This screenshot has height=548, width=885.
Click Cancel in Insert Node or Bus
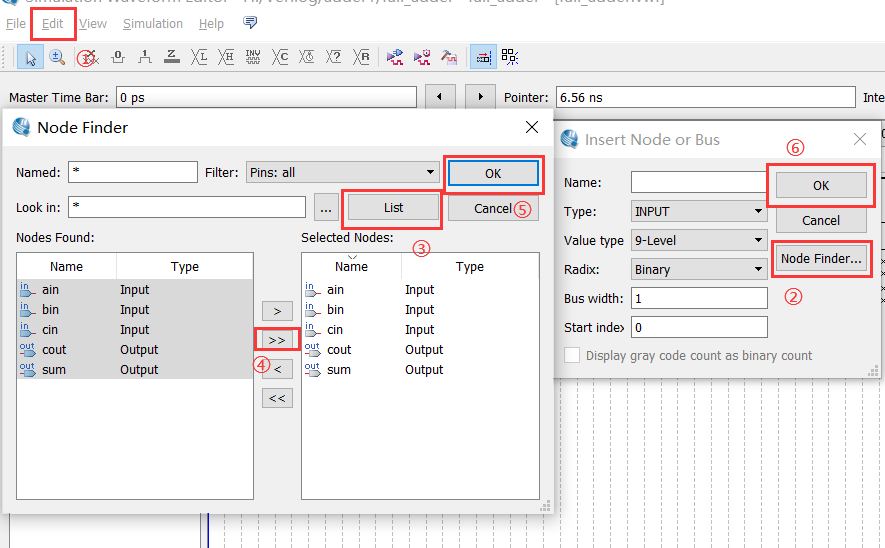[821, 220]
